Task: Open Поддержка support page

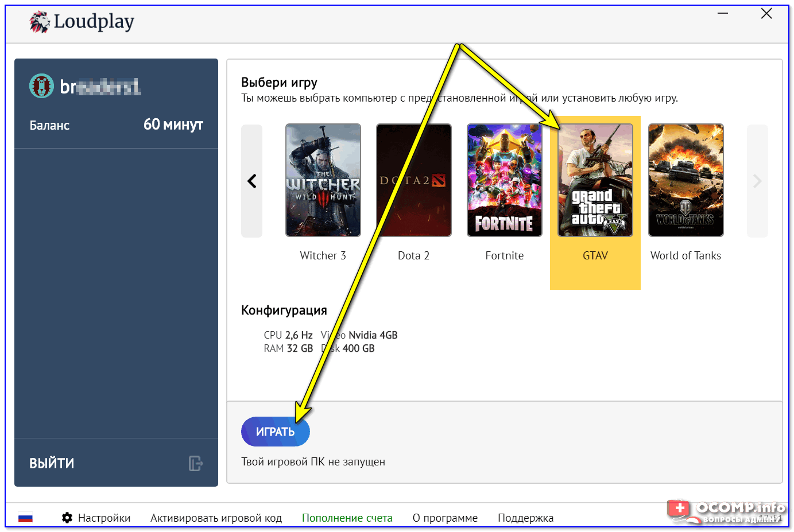Action: pos(525,518)
